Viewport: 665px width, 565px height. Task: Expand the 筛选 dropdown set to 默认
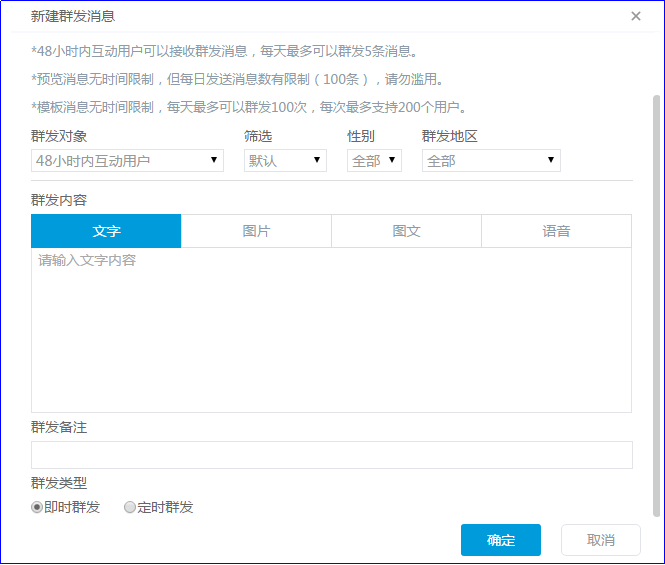coord(285,160)
